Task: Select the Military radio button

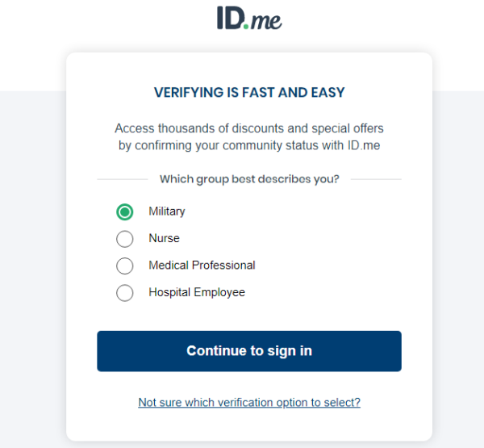Action: (124, 212)
